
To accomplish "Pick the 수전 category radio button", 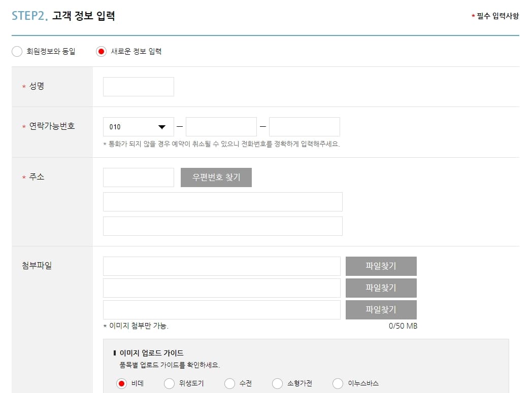I will 229,384.
